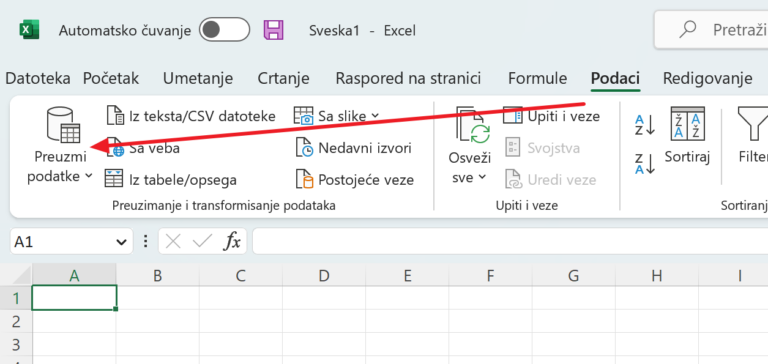The height and width of the screenshot is (364, 768).
Task: Expand the Sa slike dropdown chevron
Action: 375,116
